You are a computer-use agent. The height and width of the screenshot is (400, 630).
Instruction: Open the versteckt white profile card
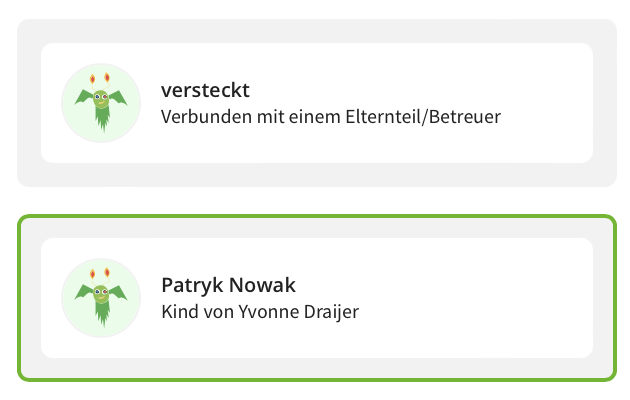pyautogui.click(x=317, y=103)
